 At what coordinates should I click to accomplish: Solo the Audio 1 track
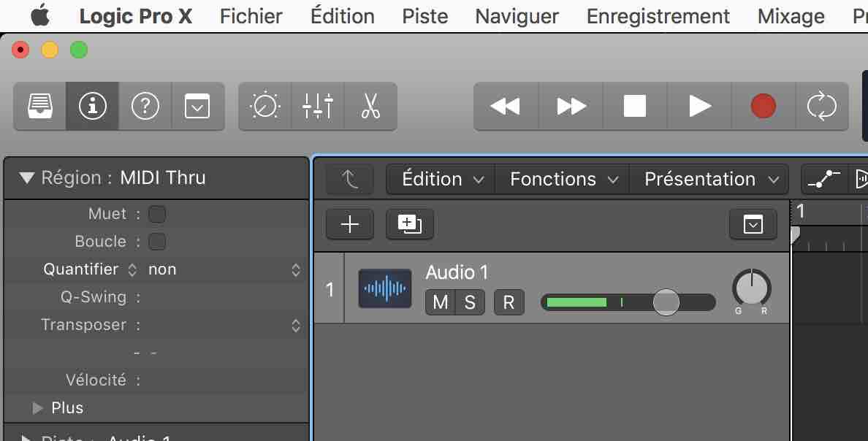click(x=470, y=302)
